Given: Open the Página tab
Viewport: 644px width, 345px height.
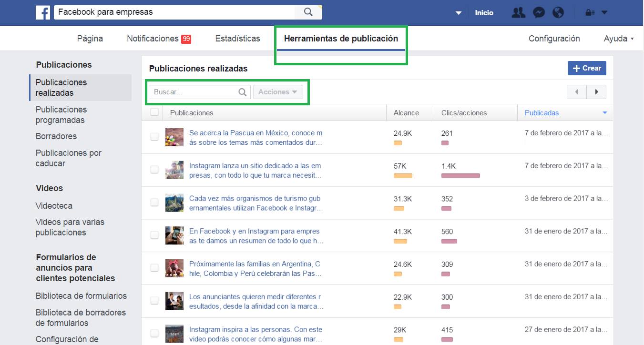Looking at the screenshot, I should pyautogui.click(x=90, y=39).
